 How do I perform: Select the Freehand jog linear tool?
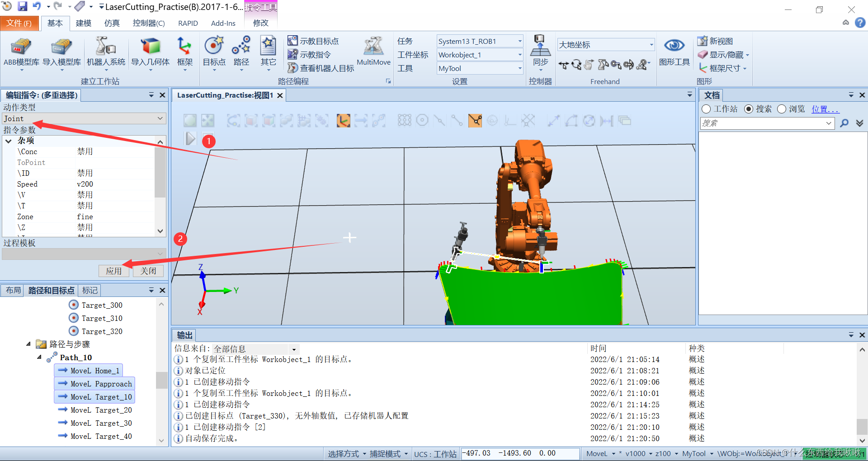click(616, 65)
